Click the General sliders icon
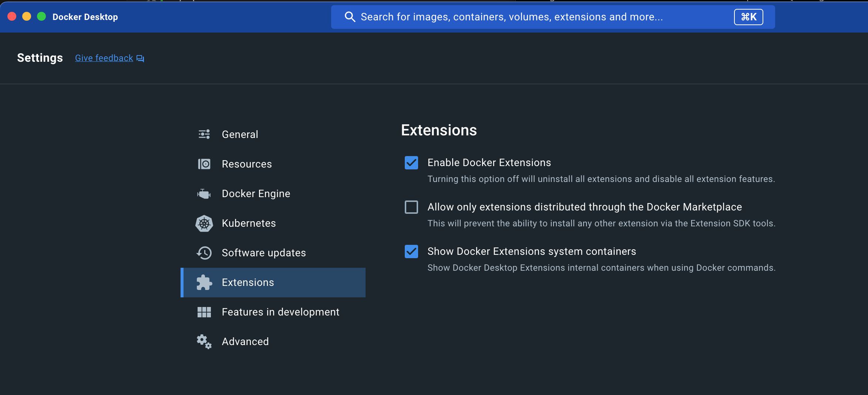The height and width of the screenshot is (395, 868). pos(204,134)
